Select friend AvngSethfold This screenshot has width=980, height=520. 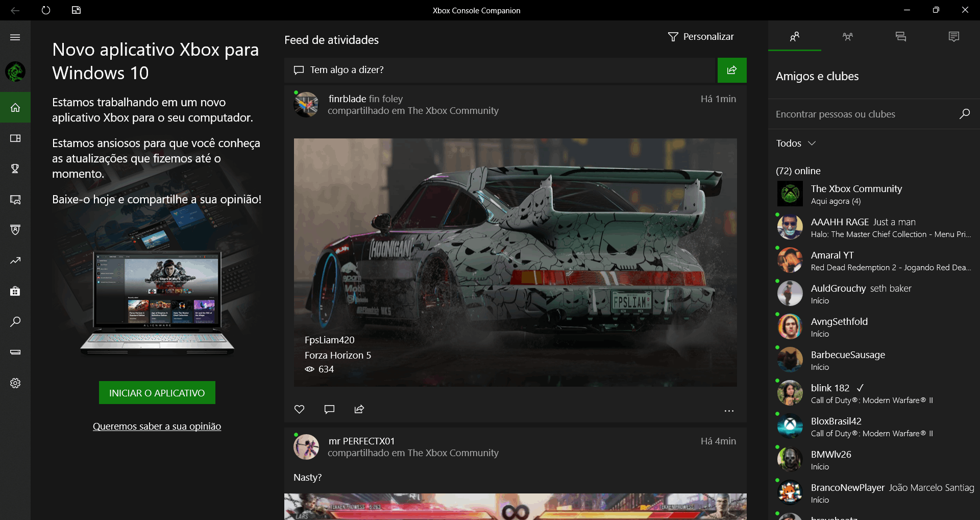click(874, 327)
